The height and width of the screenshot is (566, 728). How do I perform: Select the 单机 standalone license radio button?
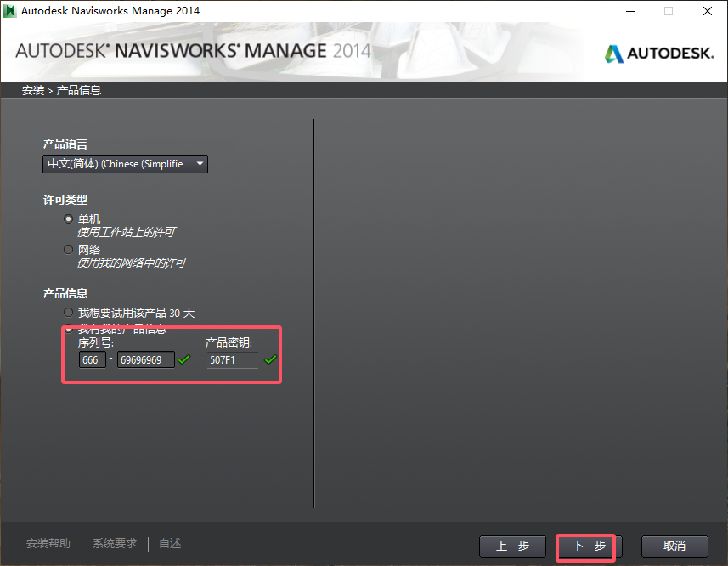(68, 218)
